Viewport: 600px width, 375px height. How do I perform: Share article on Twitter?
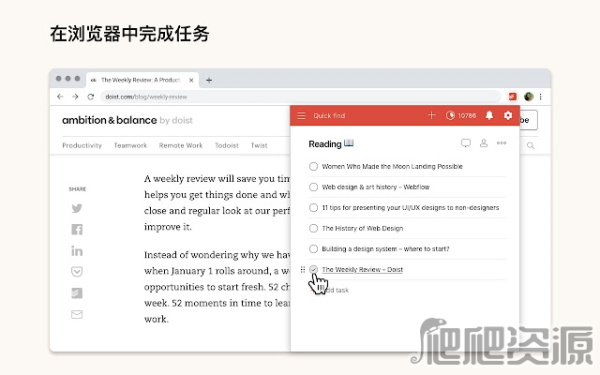point(77,208)
